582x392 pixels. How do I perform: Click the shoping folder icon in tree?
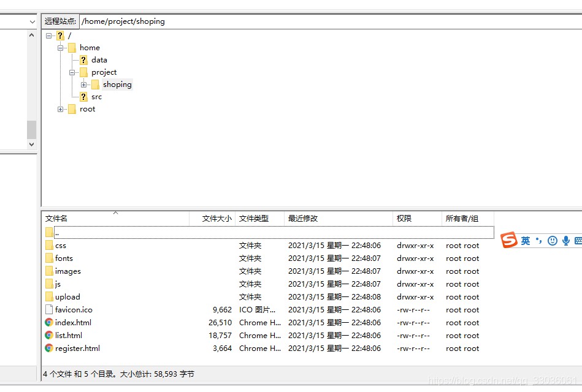coord(96,85)
